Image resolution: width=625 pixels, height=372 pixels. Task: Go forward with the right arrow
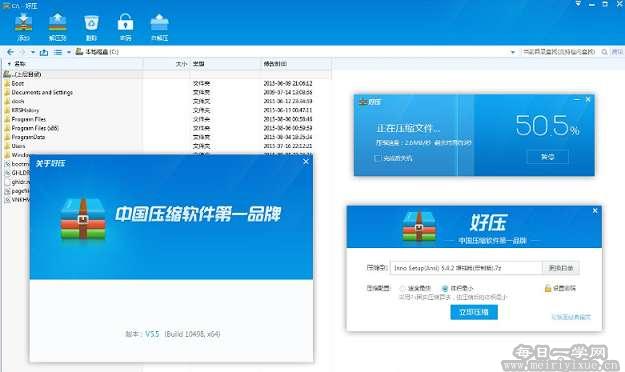click(x=22, y=52)
